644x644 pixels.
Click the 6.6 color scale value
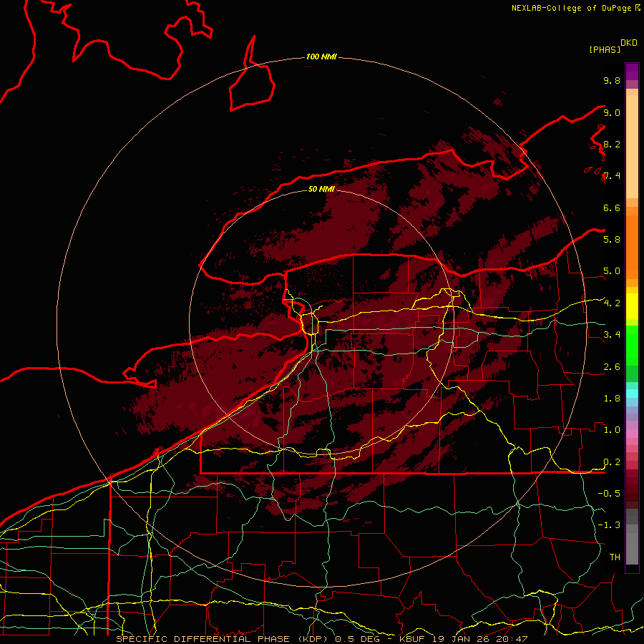tap(612, 208)
